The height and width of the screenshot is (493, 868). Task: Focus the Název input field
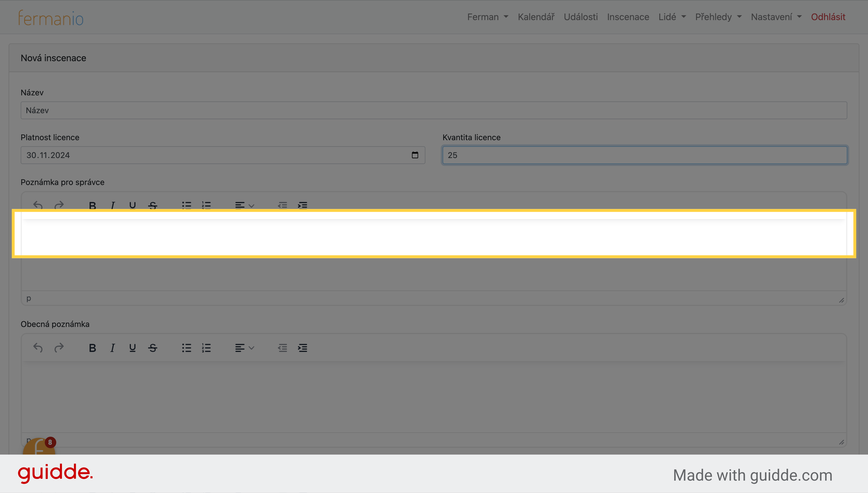[x=434, y=110]
